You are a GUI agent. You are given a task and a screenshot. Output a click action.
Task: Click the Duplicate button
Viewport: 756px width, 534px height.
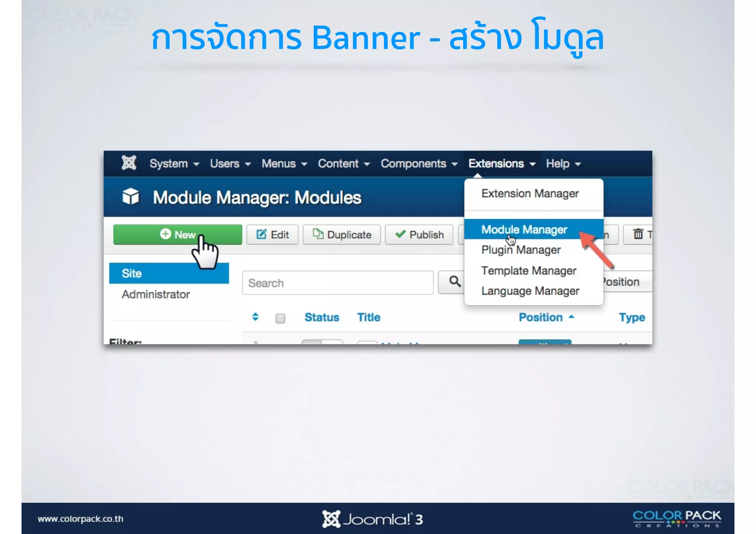(x=341, y=234)
